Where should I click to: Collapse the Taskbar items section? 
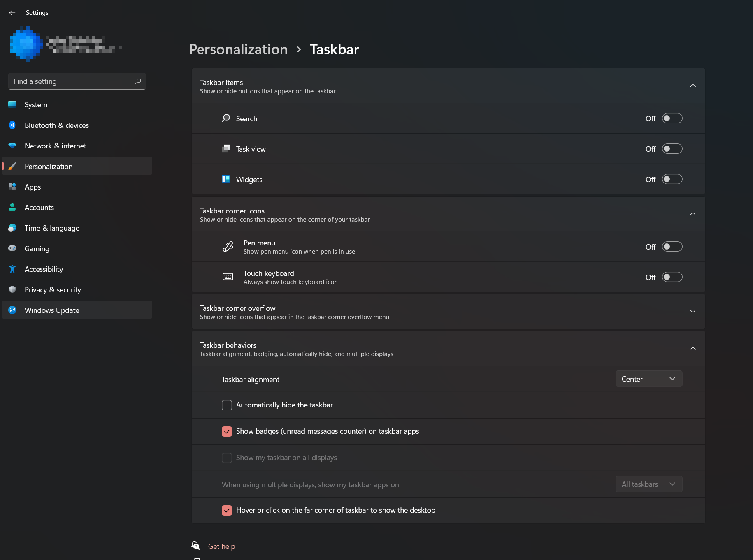pyautogui.click(x=693, y=86)
